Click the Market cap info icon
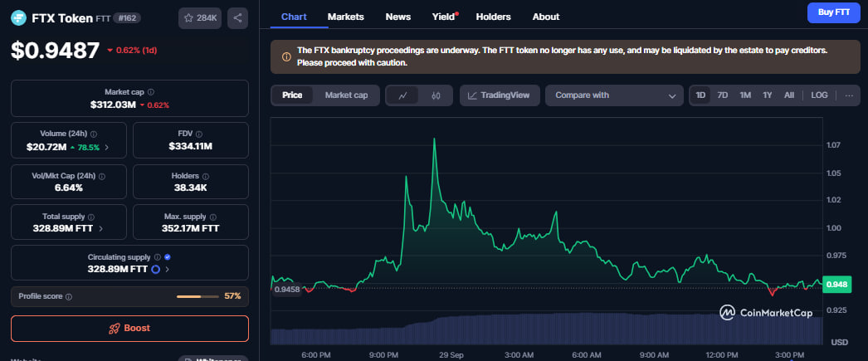868x361 pixels. [150, 92]
